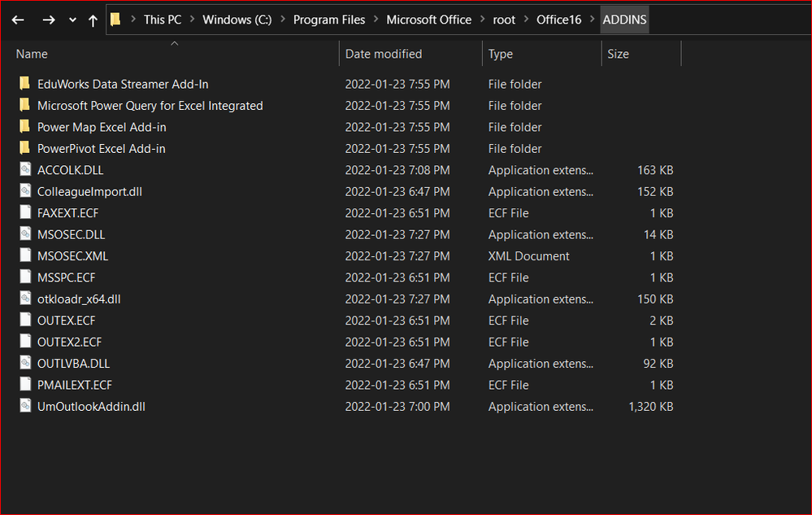Click MSOSEC.XML file name
812x515 pixels.
(x=72, y=256)
